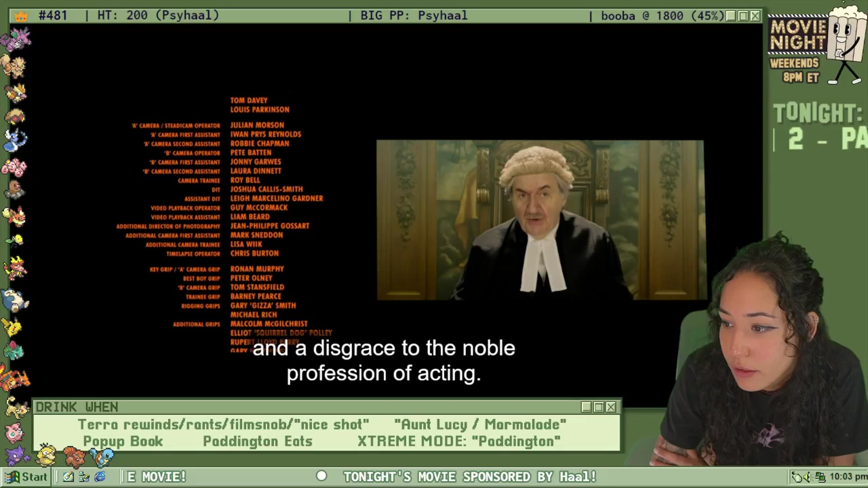Maximize the main movie window
The width and height of the screenshot is (868, 488).
(743, 16)
